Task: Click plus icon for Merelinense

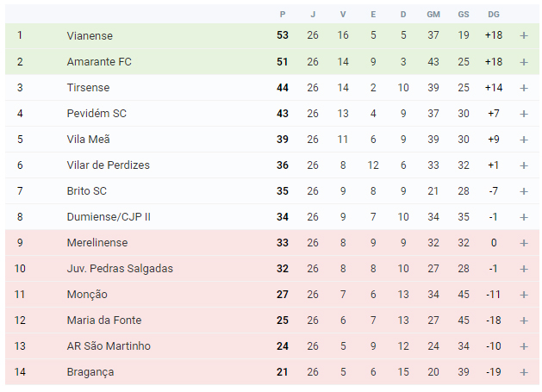Action: (x=524, y=243)
